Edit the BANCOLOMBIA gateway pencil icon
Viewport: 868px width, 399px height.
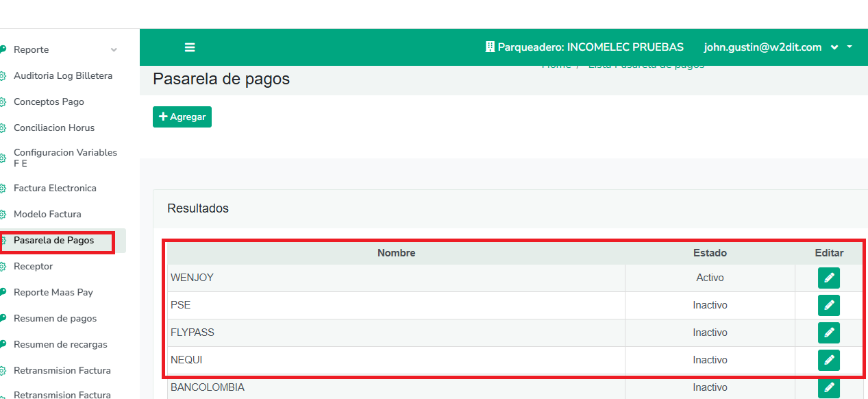pos(828,387)
